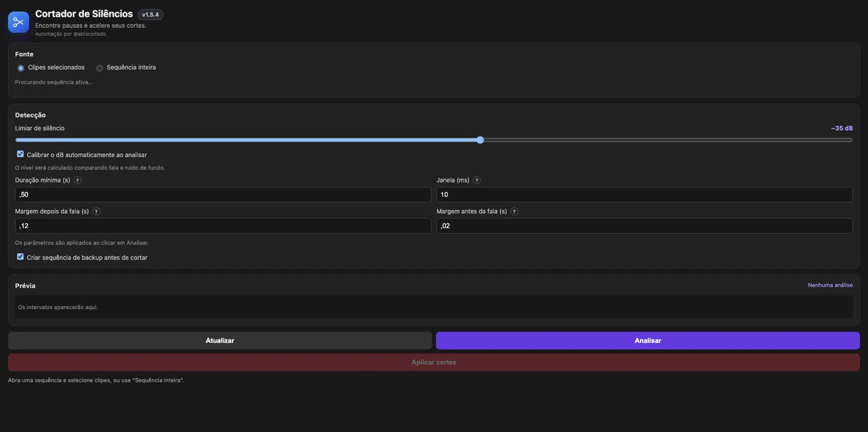Show help for Margem antes da fala
868x432 pixels.
515,212
